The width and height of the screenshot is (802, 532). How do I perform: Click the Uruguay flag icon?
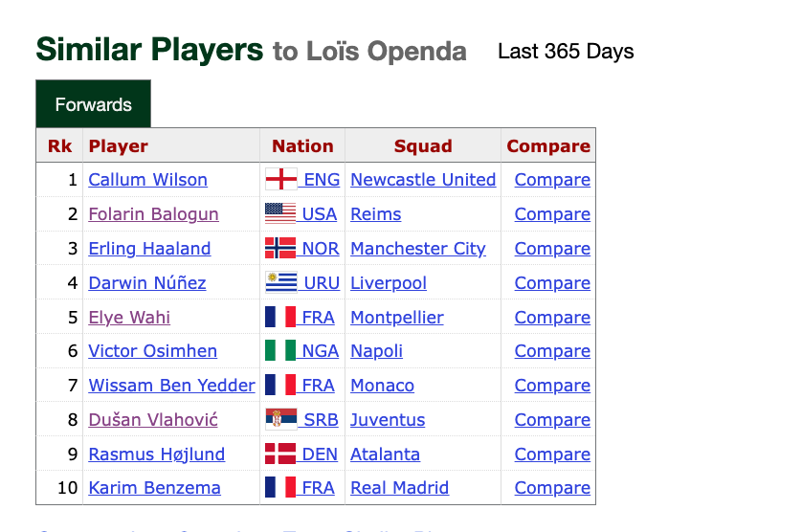coord(280,282)
